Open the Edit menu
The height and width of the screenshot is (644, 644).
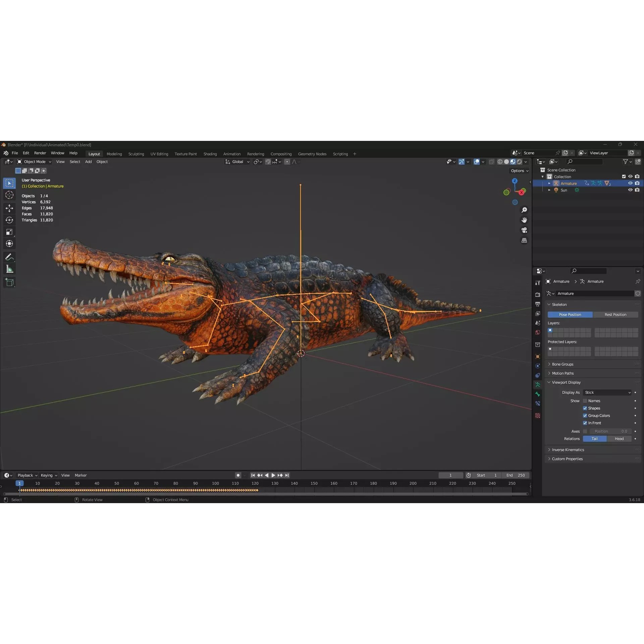pos(26,153)
